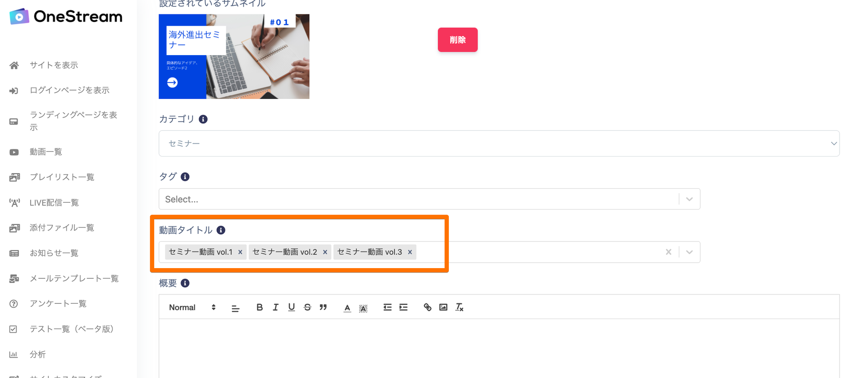Toggle italic formatting in overview editor
Viewport: 868px width, 378px height.
pos(275,307)
